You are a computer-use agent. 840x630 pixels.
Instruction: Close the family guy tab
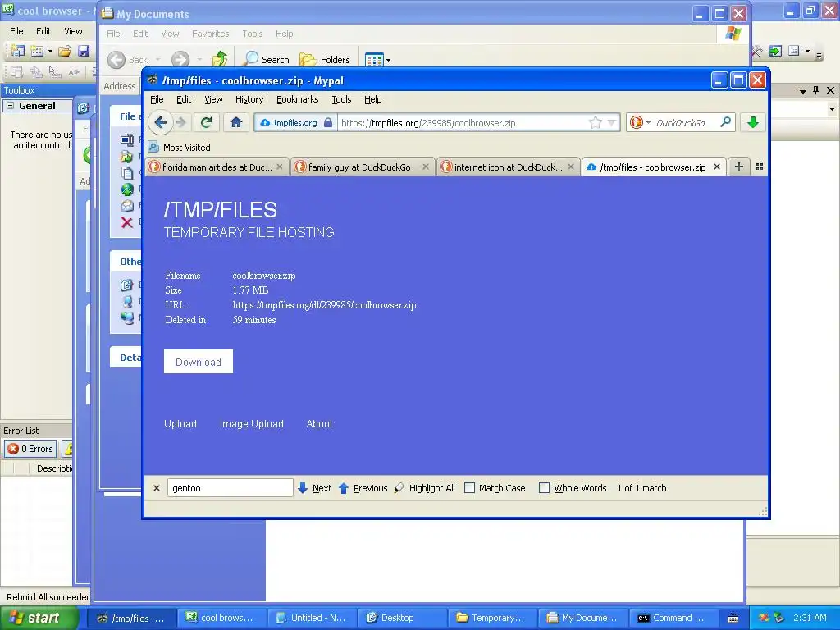[426, 167]
